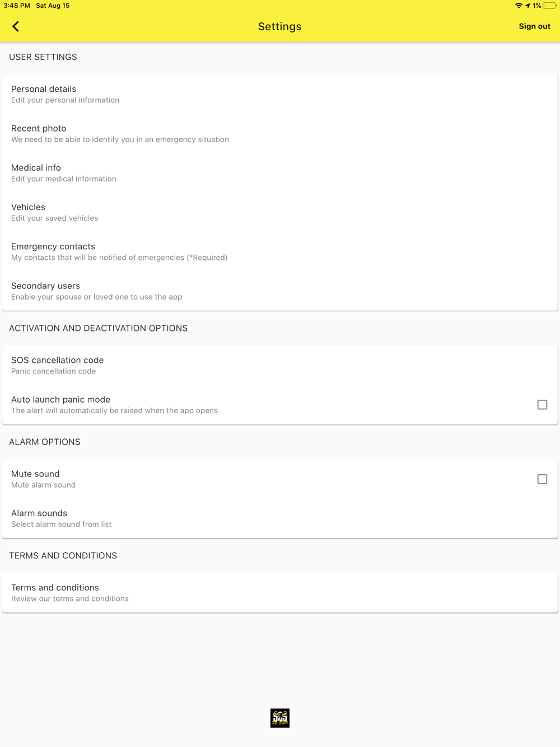Tap the battery status icon
The width and height of the screenshot is (560, 747).
(549, 6)
